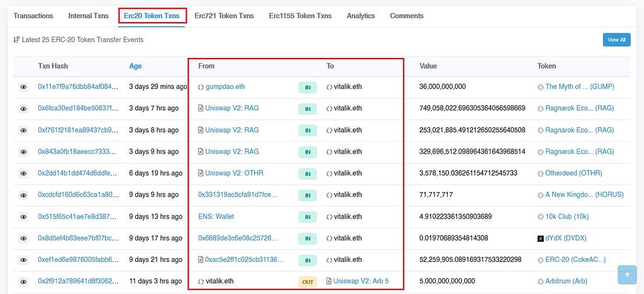Viewport: 644px width, 294px height.
Task: Click the eye icon for txn 0x515f65c41ae7e8d387
Action: pos(23,217)
